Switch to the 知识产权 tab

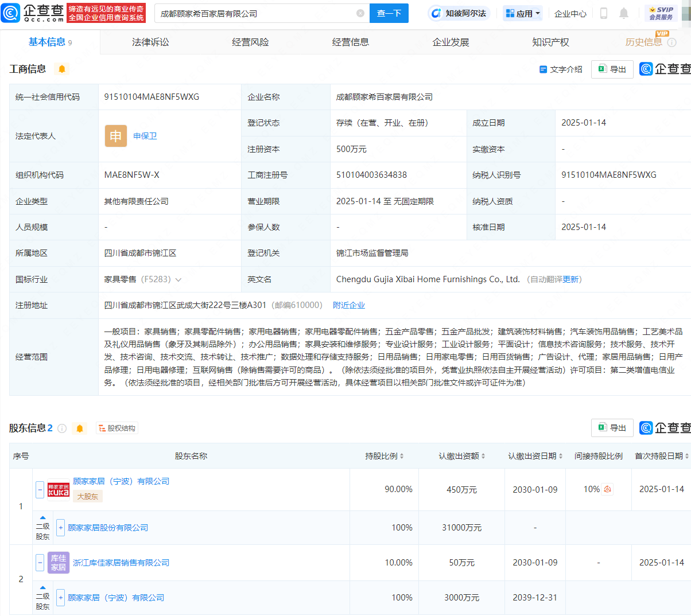pos(550,42)
